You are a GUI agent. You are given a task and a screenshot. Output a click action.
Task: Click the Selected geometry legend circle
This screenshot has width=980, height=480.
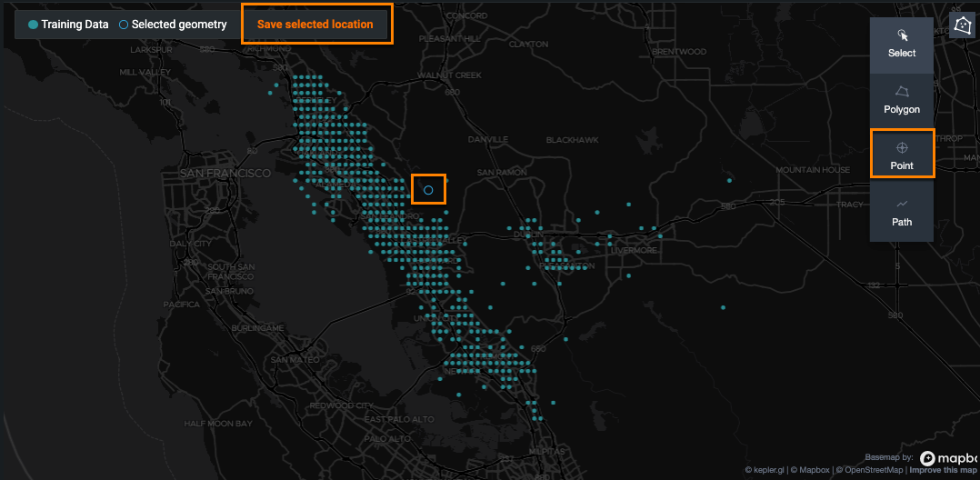pos(124,25)
